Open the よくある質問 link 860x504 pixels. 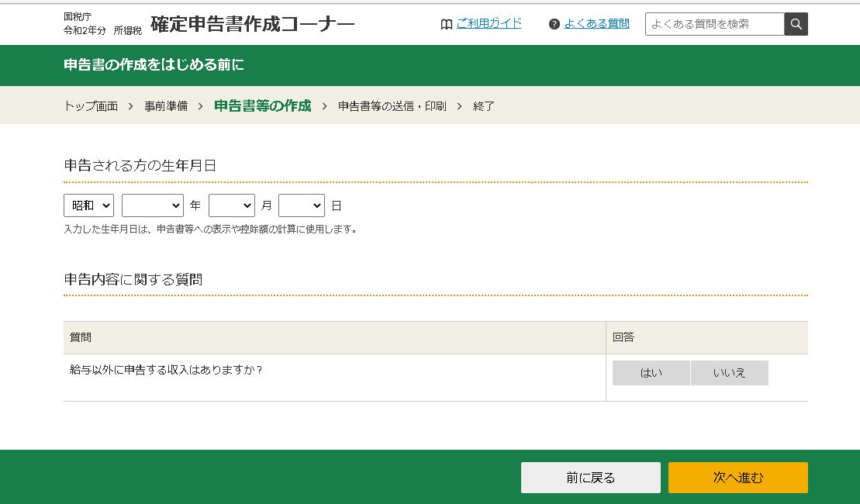pyautogui.click(x=596, y=23)
